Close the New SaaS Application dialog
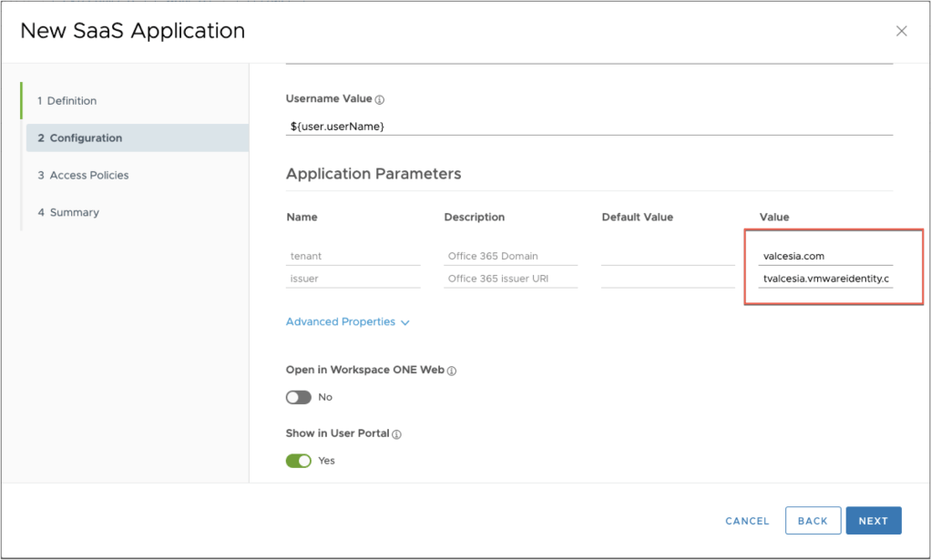Image resolution: width=931 pixels, height=560 pixels. click(x=901, y=31)
